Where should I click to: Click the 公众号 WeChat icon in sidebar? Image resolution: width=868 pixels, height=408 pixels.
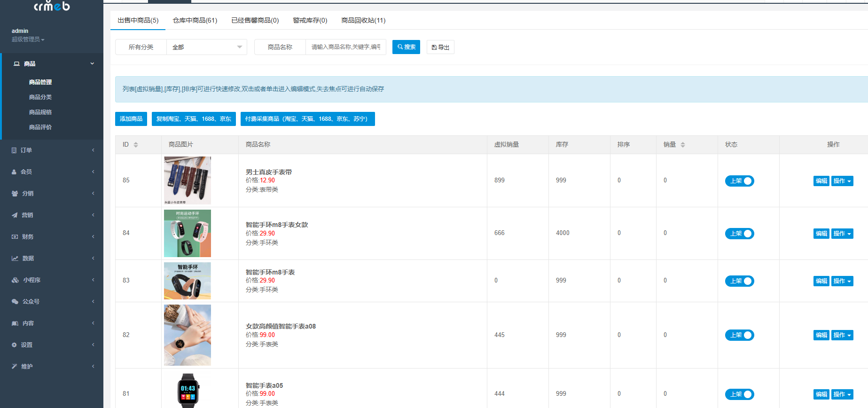pyautogui.click(x=15, y=301)
